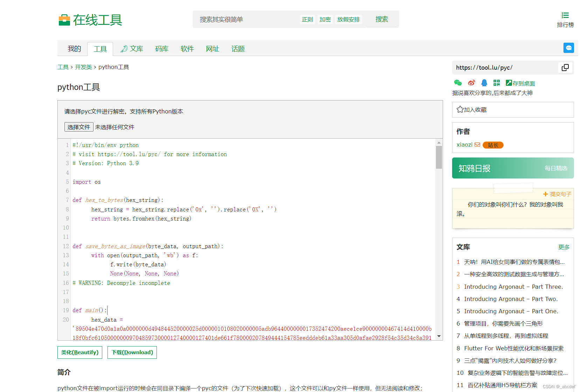
Task: Open article 百亿补贴通用H5导航栏方案
Action: pyautogui.click(x=503, y=385)
